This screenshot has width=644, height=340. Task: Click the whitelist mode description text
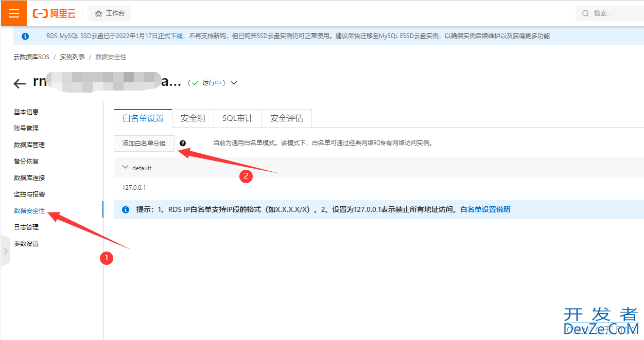(323, 144)
